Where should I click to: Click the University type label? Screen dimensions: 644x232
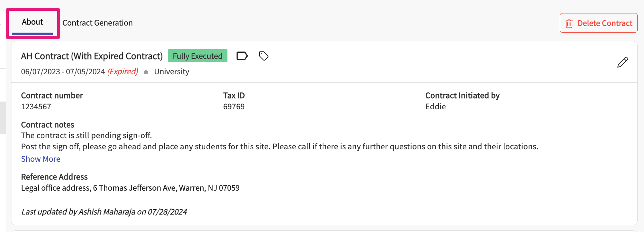[x=172, y=72]
